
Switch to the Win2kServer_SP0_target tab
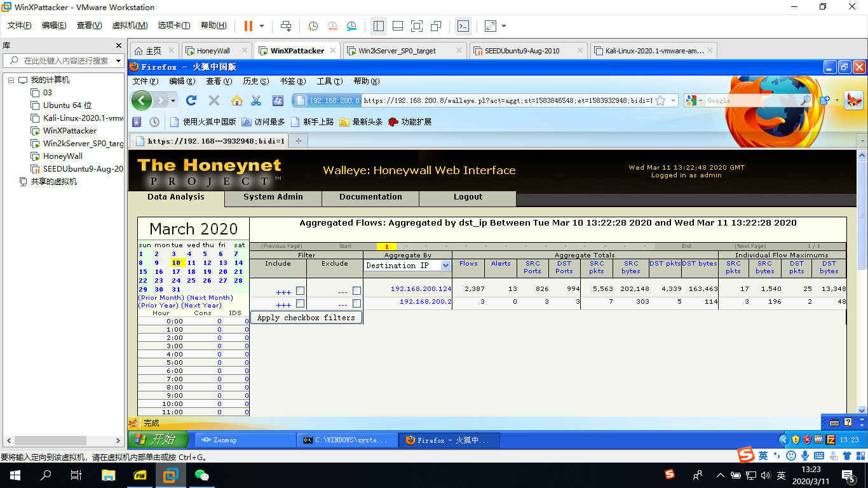point(405,51)
